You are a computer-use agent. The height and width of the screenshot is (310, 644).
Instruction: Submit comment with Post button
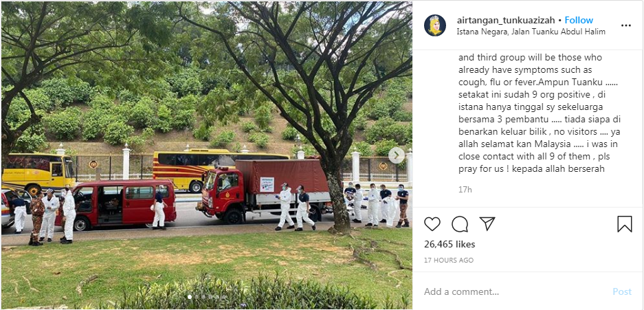coord(622,291)
